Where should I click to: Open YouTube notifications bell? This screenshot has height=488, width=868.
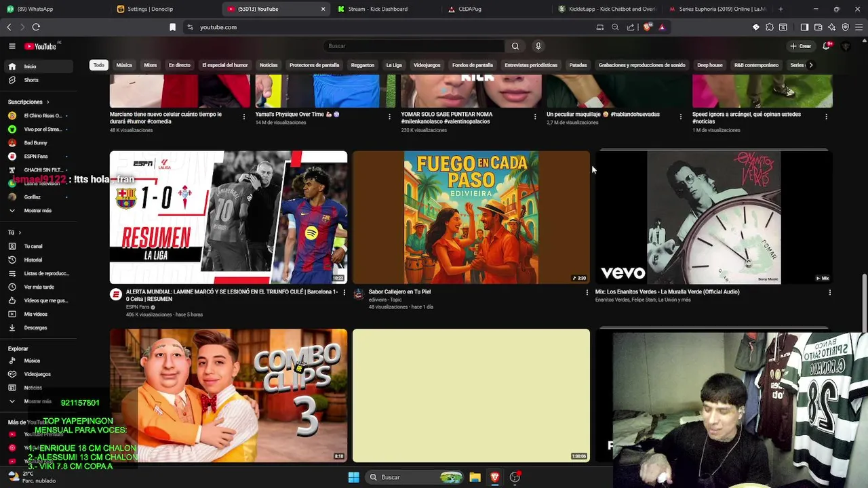pos(826,46)
